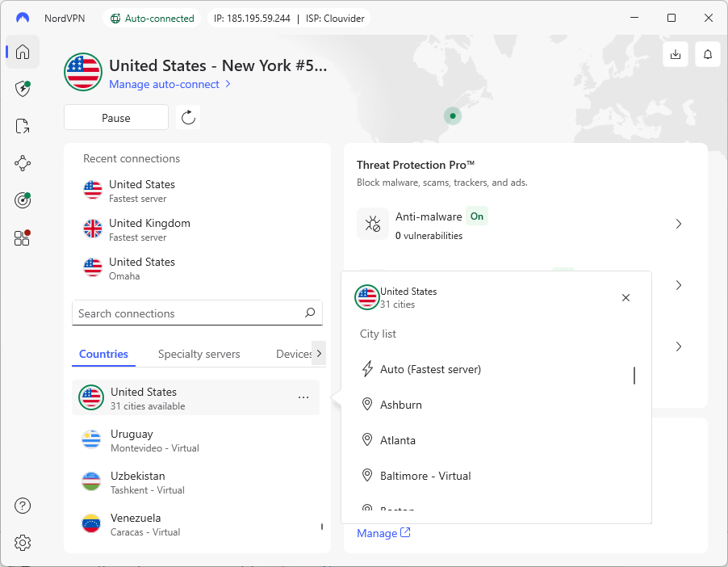Image resolution: width=728 pixels, height=567 pixels.
Task: Click the IP: 185.195.59.244 text
Action: pyautogui.click(x=252, y=19)
